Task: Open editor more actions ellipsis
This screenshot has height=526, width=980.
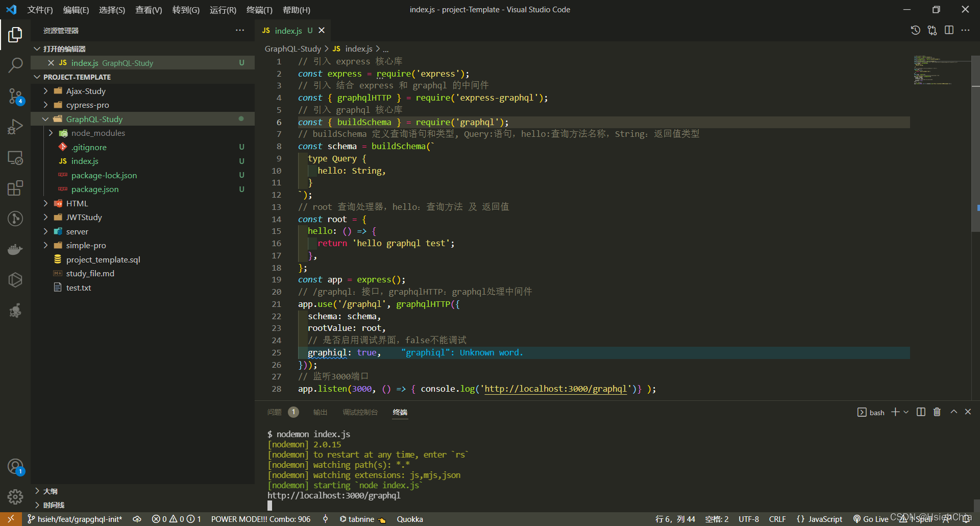Action: tap(965, 31)
